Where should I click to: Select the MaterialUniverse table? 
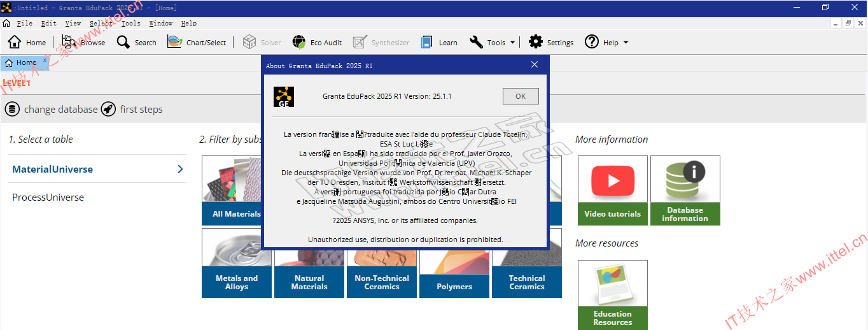point(97,169)
